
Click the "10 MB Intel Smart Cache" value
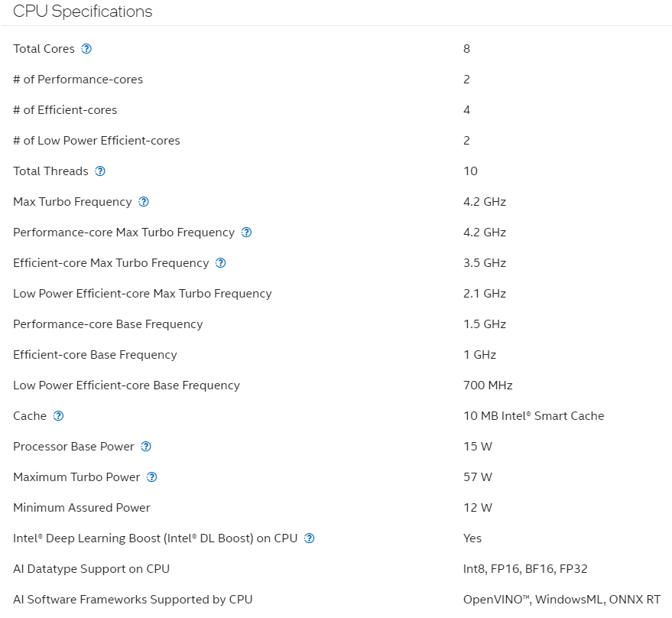[x=534, y=416]
